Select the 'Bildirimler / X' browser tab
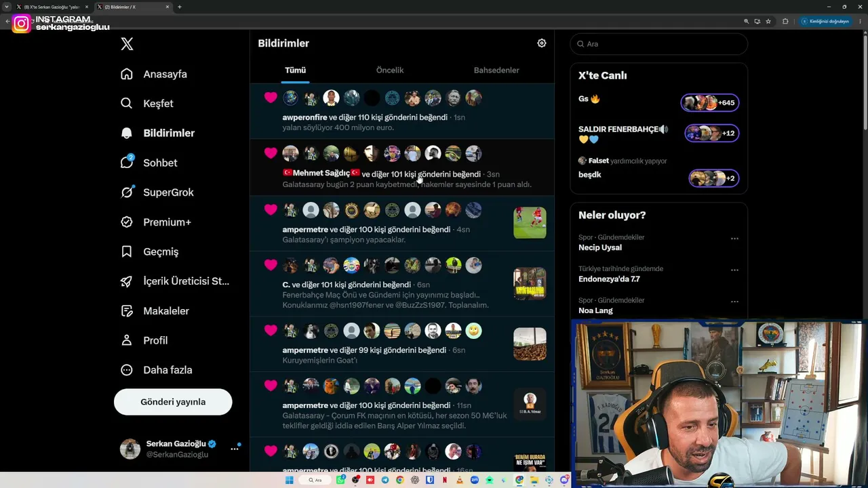The width and height of the screenshot is (868, 488). [x=132, y=7]
